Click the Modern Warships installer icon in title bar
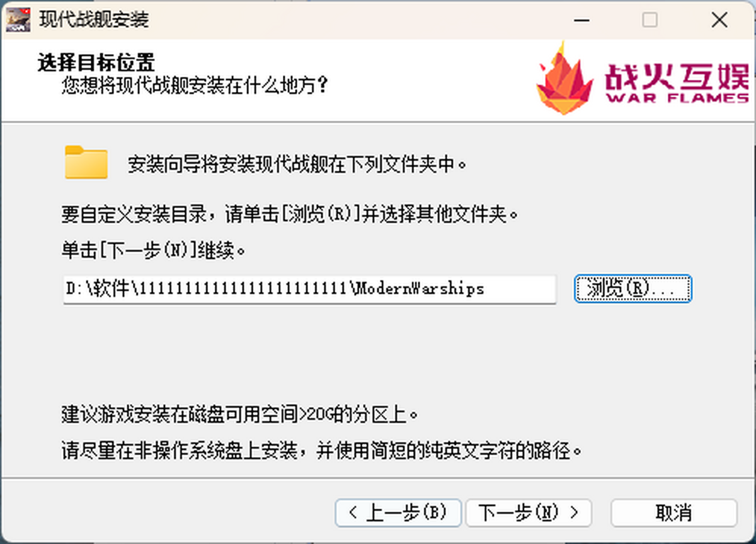756x544 pixels. click(18, 20)
